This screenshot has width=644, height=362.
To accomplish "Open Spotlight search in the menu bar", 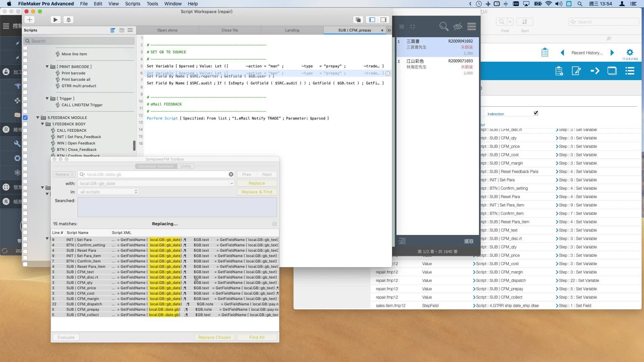I will click(x=580, y=4).
